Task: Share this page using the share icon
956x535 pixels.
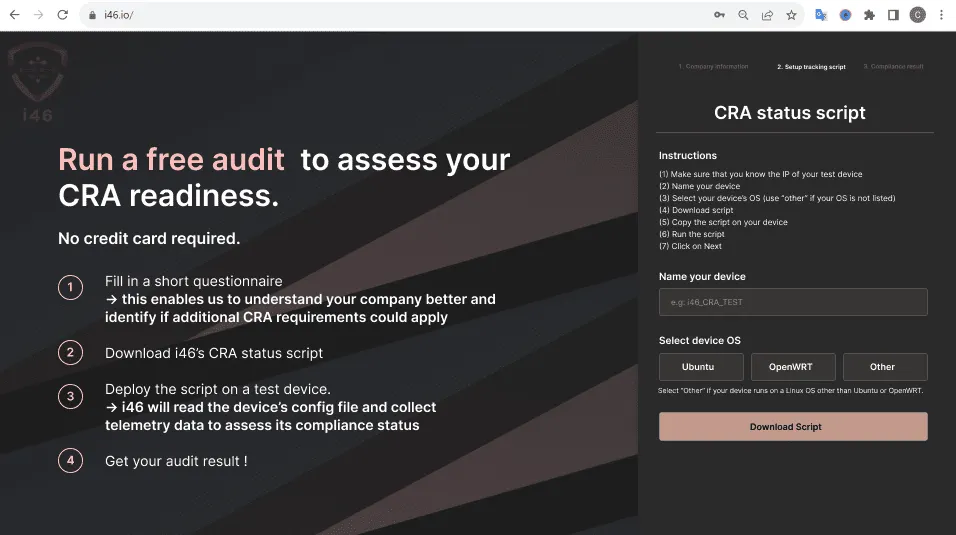Action: [767, 15]
